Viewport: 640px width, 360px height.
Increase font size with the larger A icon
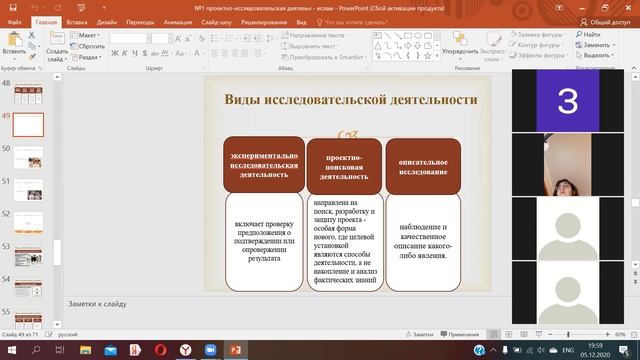[x=178, y=39]
